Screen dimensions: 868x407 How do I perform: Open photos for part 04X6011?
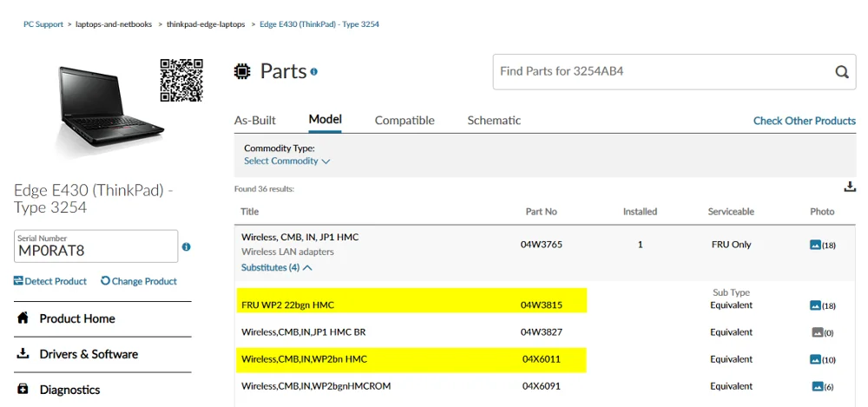(822, 360)
